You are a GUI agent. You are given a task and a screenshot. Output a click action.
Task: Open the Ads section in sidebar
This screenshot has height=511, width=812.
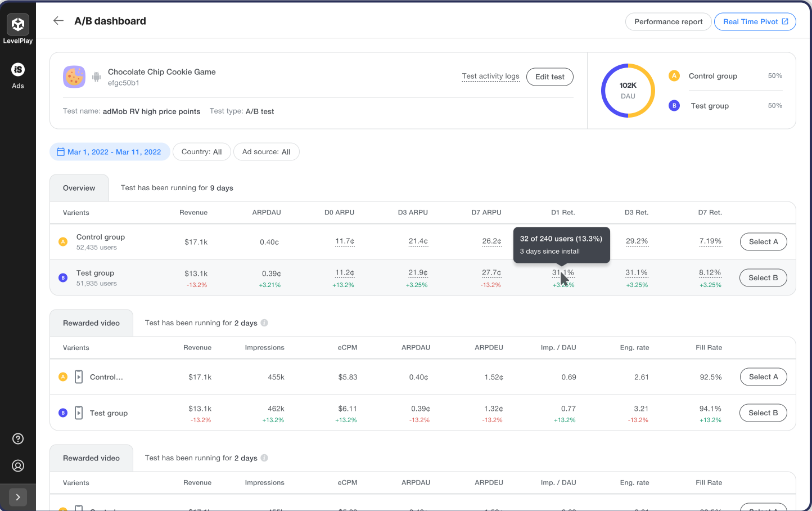18,70
